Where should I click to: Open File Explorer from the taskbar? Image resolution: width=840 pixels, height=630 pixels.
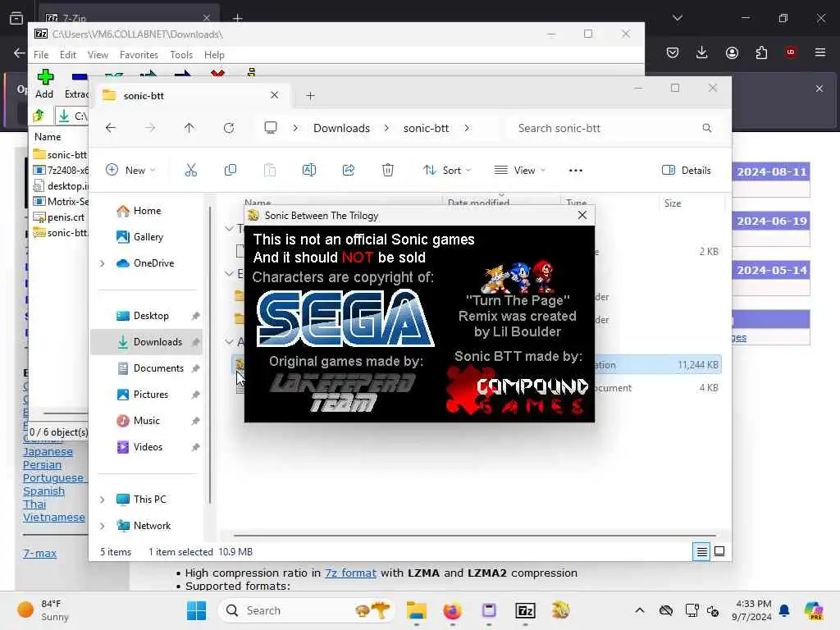tap(416, 610)
